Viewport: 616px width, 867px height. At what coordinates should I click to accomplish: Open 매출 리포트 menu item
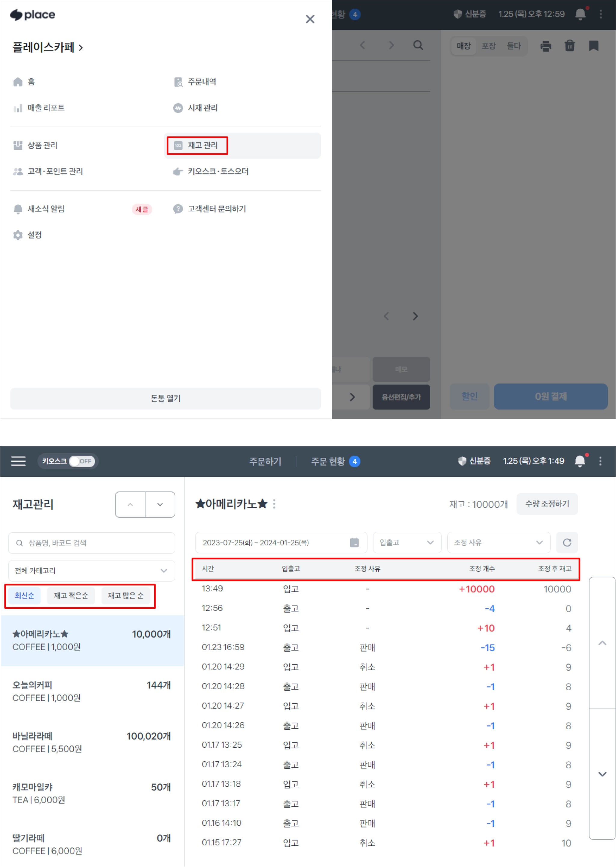45,108
